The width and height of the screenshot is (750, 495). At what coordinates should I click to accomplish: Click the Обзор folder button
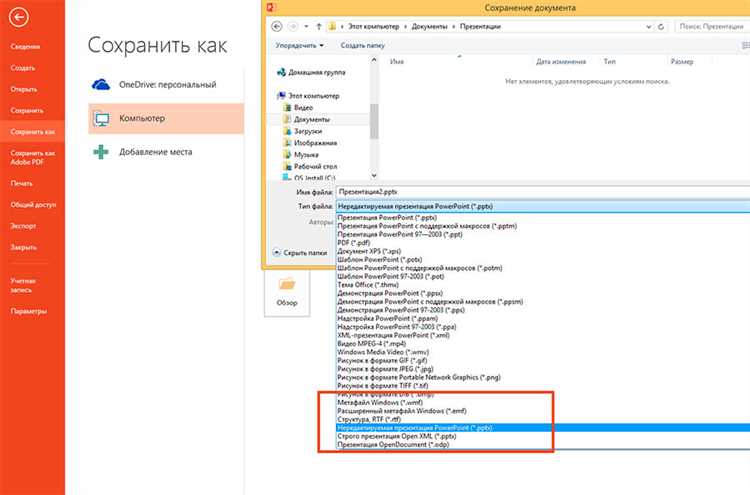[x=287, y=291]
